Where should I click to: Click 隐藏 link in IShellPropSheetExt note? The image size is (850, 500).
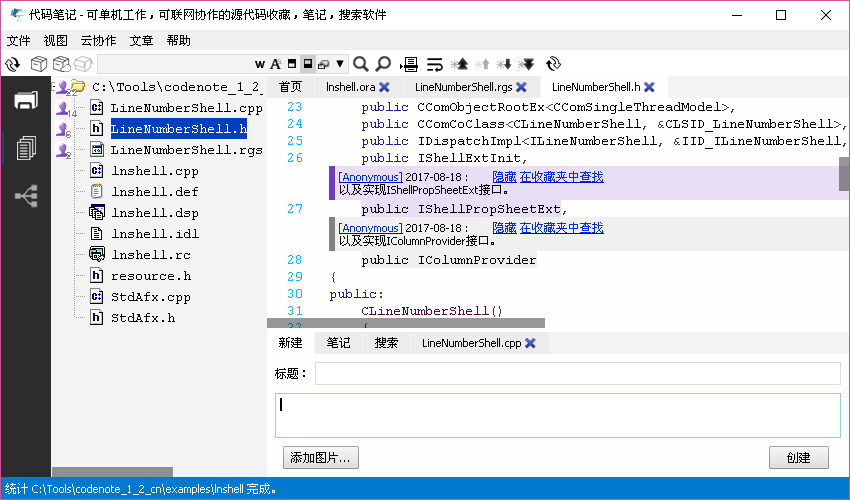click(504, 177)
